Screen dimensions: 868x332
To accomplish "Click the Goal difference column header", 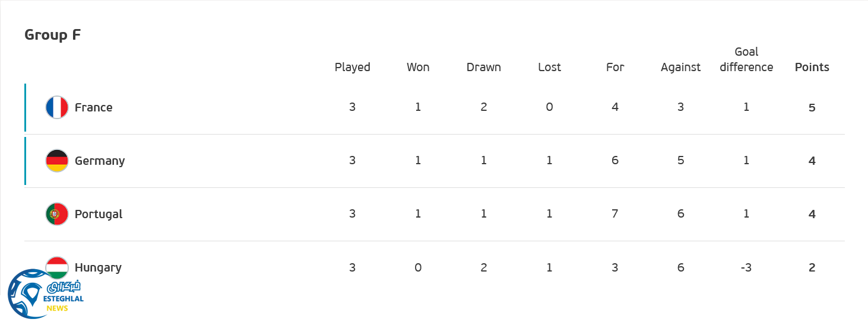I will pyautogui.click(x=746, y=59).
